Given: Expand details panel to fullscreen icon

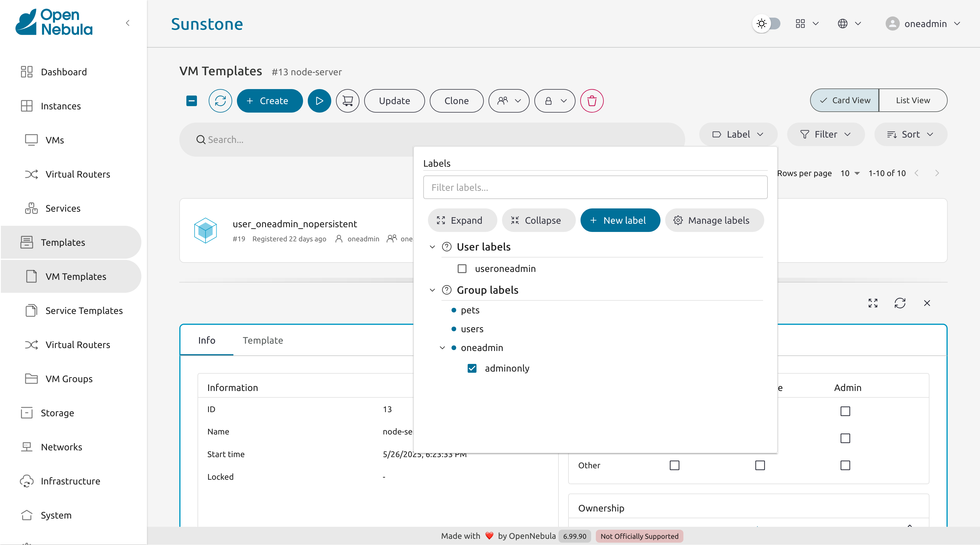Looking at the screenshot, I should point(873,303).
